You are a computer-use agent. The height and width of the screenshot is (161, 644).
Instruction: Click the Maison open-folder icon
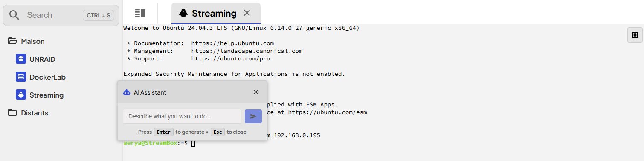(x=12, y=41)
